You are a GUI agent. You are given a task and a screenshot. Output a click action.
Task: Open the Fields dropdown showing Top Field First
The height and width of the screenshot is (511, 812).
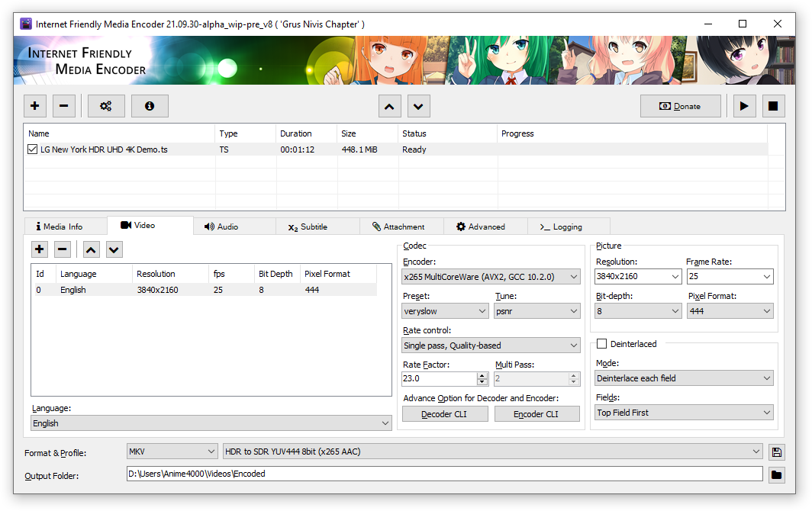point(683,412)
